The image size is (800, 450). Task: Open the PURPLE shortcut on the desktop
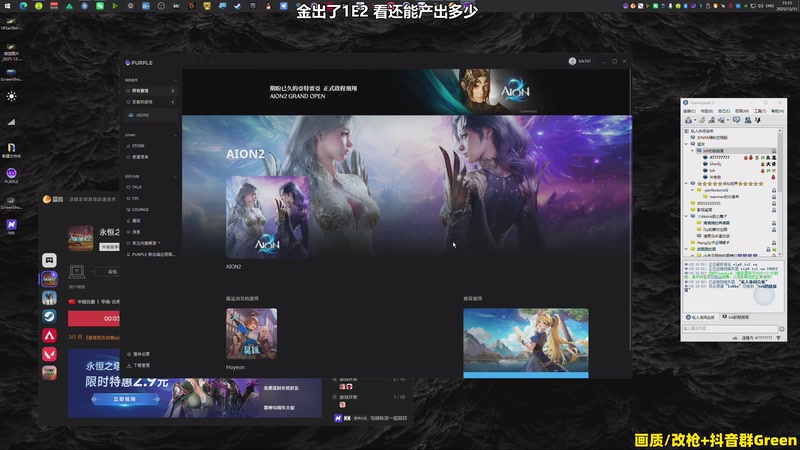pos(11,175)
